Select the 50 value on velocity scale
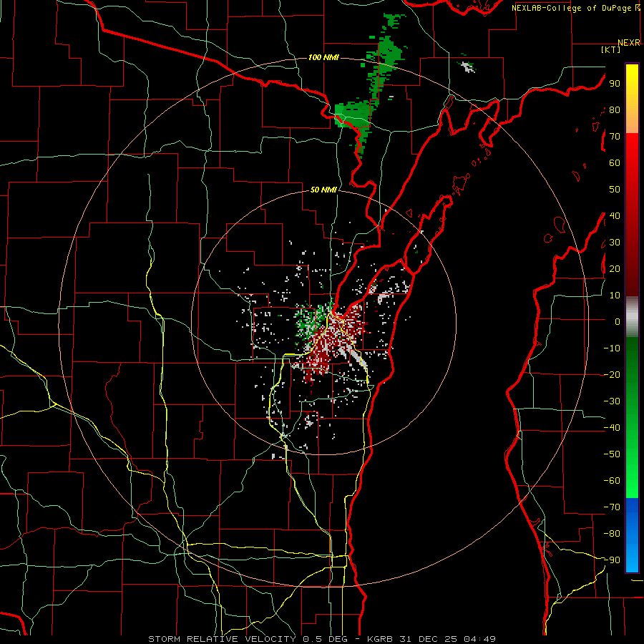 click(615, 190)
